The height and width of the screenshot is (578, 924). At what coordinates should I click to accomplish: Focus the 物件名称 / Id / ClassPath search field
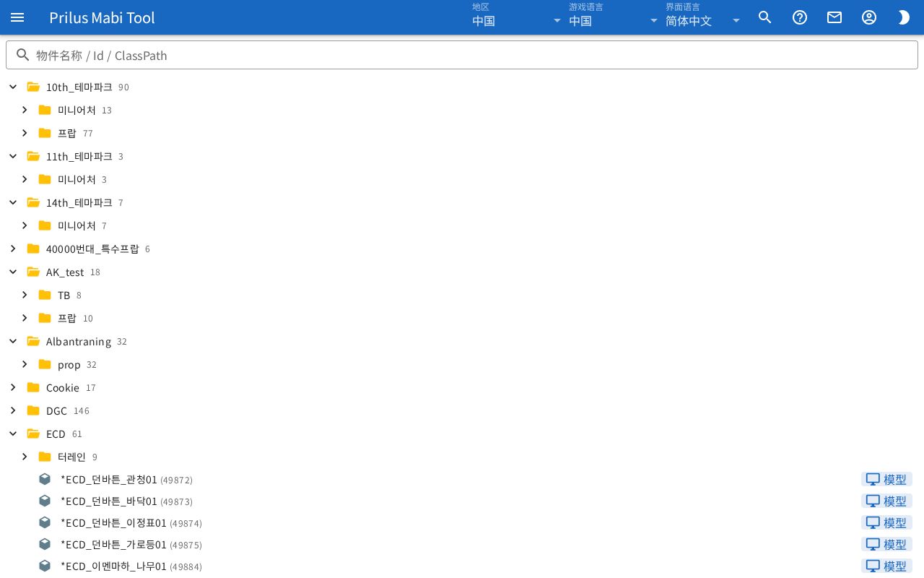coord(462,55)
